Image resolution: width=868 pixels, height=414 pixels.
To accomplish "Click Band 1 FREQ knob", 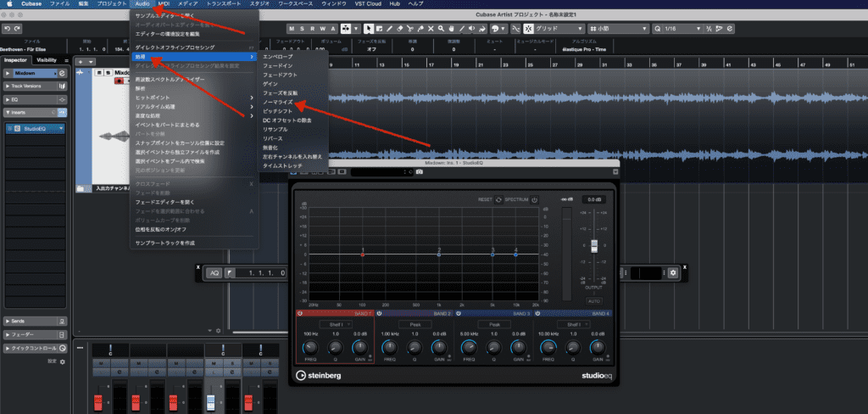I will (x=310, y=348).
